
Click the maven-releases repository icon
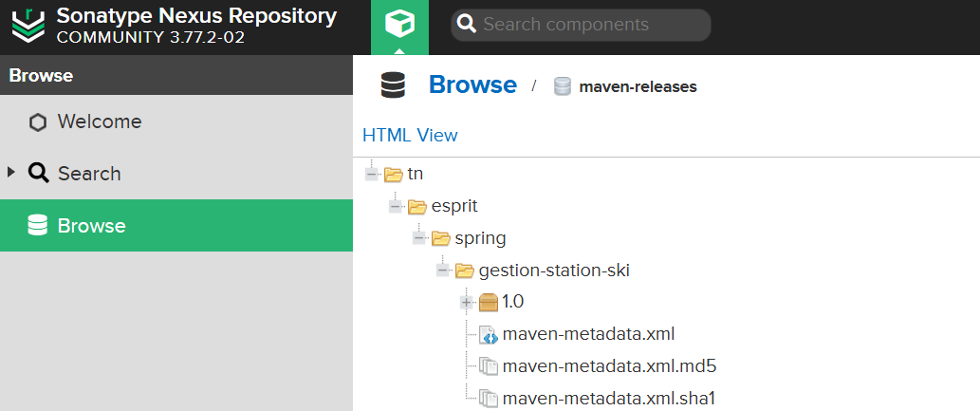pos(563,86)
